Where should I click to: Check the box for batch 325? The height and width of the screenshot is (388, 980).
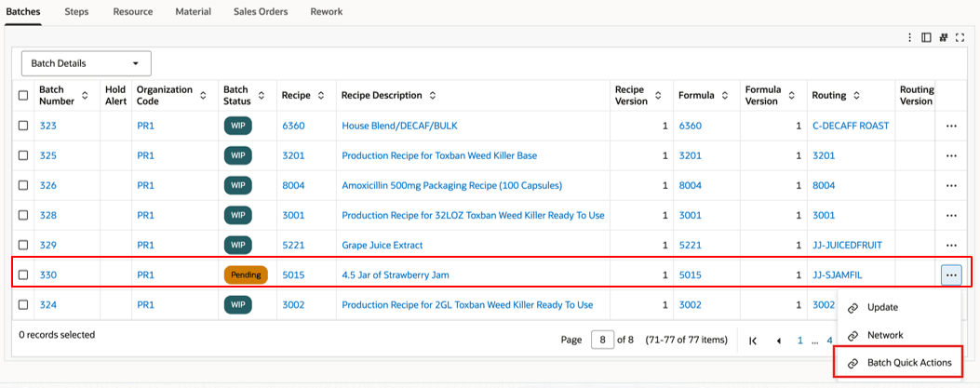point(23,155)
